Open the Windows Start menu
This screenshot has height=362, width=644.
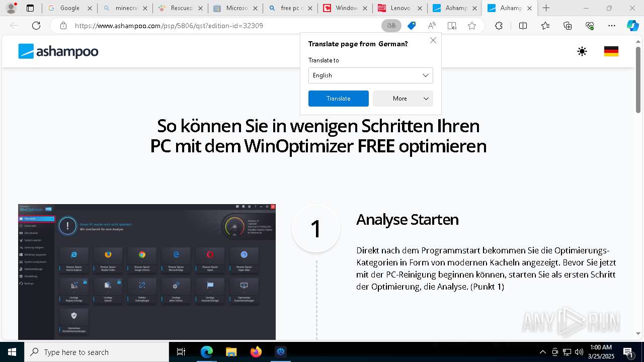[x=12, y=352]
